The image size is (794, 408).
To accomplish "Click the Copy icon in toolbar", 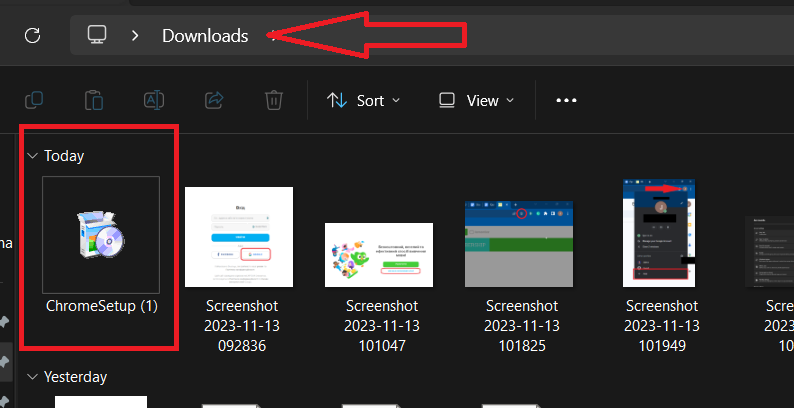I will [x=34, y=100].
